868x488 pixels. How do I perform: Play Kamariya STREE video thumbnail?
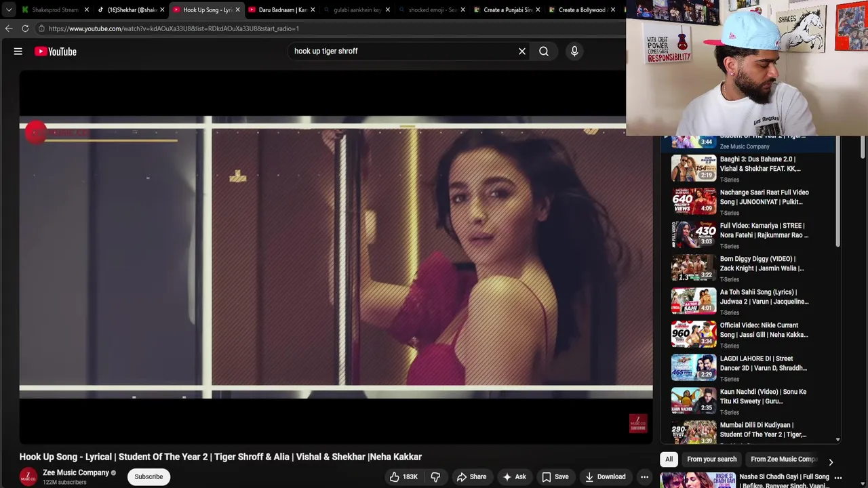[694, 235]
